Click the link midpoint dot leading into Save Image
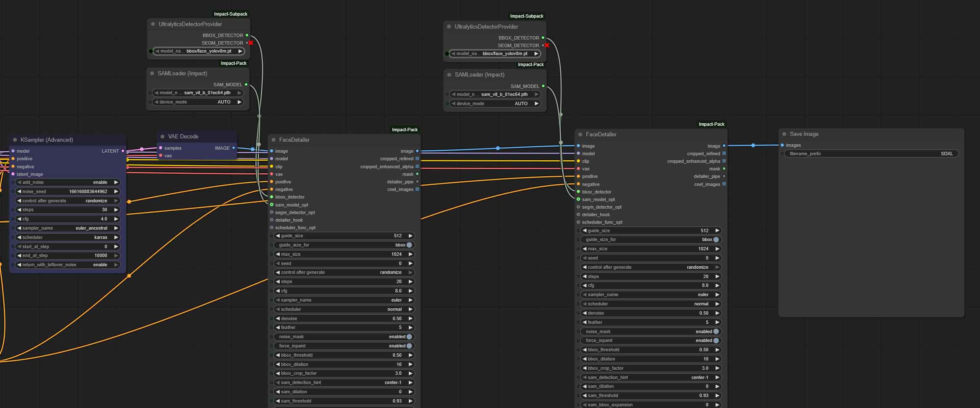The height and width of the screenshot is (408, 980). click(753, 146)
